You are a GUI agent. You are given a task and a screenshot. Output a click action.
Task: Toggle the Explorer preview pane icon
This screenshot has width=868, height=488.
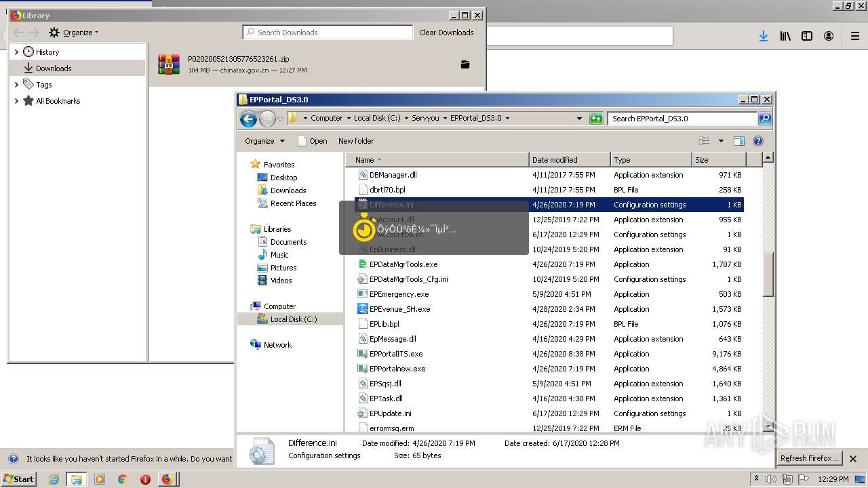pos(739,141)
